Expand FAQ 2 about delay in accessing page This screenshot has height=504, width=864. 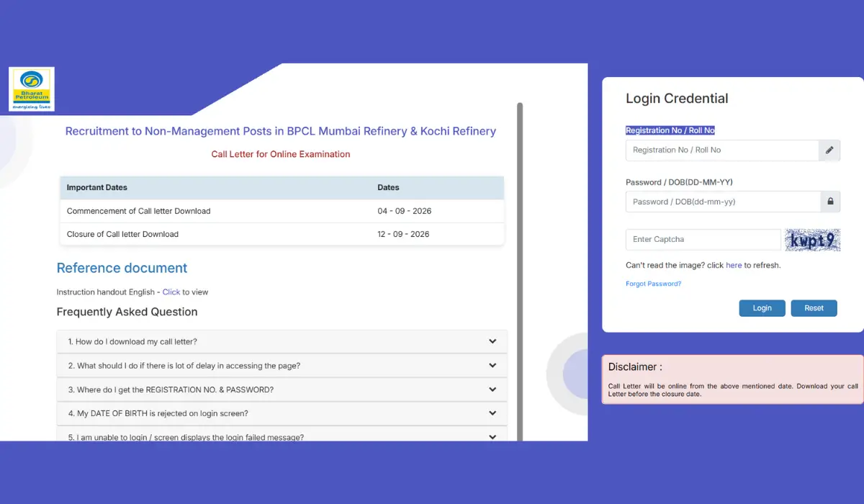click(x=282, y=366)
